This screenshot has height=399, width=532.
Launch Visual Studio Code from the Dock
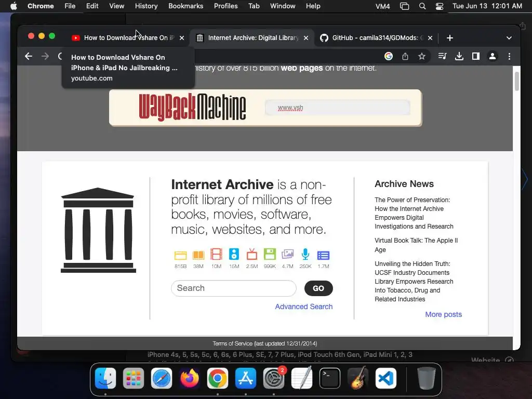(386, 378)
